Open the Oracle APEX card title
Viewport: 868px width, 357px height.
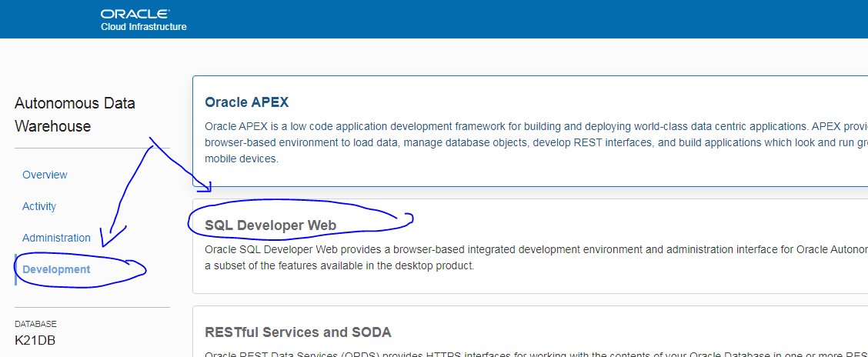[x=247, y=102]
